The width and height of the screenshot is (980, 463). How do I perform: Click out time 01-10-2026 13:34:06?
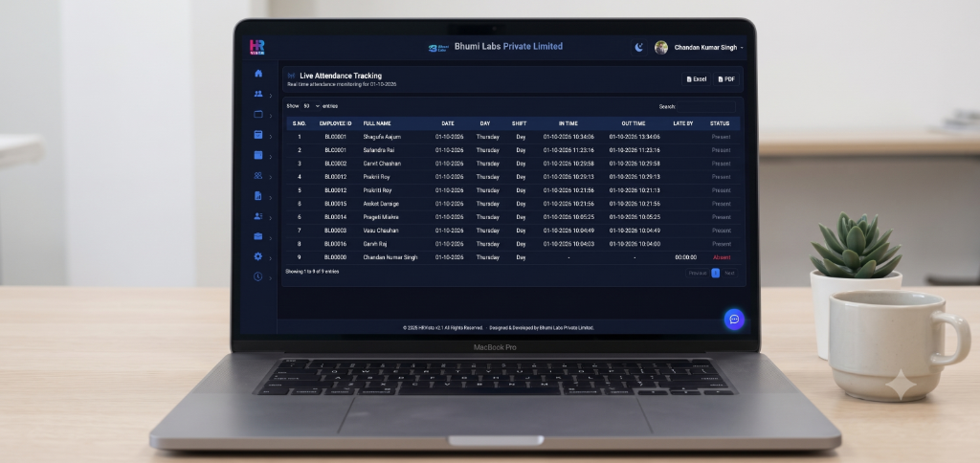[635, 137]
